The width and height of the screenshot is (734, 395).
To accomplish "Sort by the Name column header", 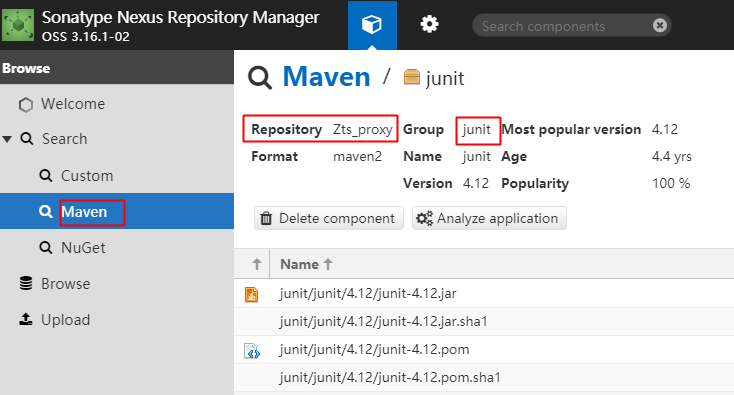I will 306,264.
